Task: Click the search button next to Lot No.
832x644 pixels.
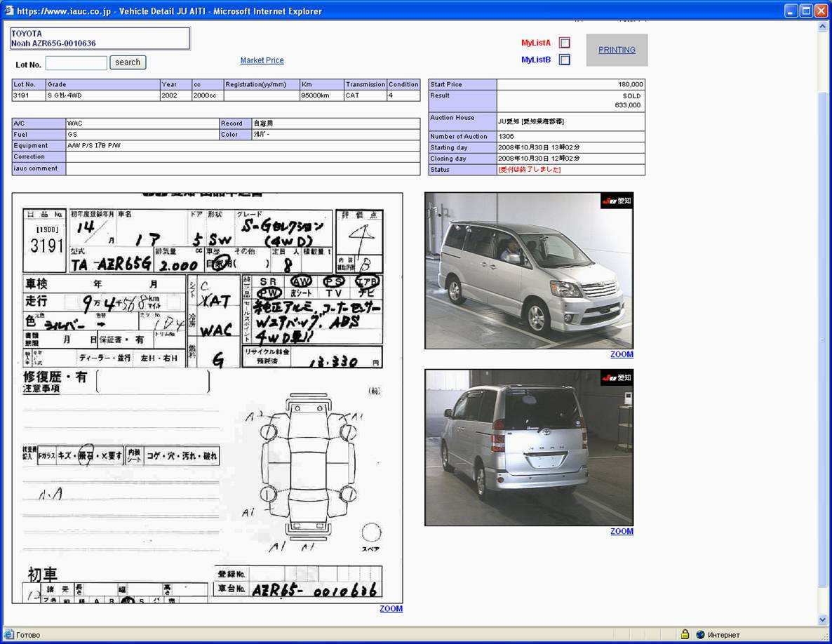Action: 128,62
